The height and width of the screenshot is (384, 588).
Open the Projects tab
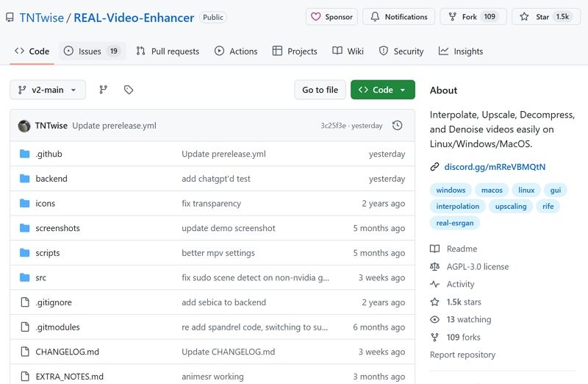[295, 51]
